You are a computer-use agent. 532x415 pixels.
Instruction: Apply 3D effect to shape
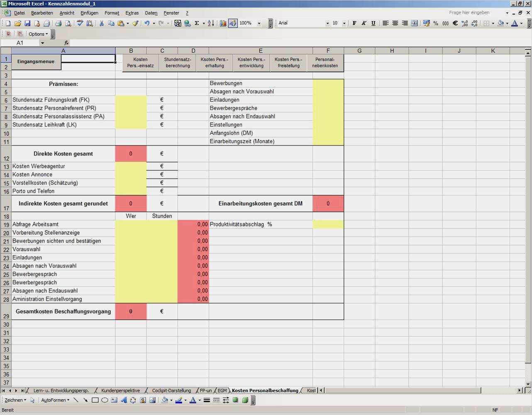(245, 400)
